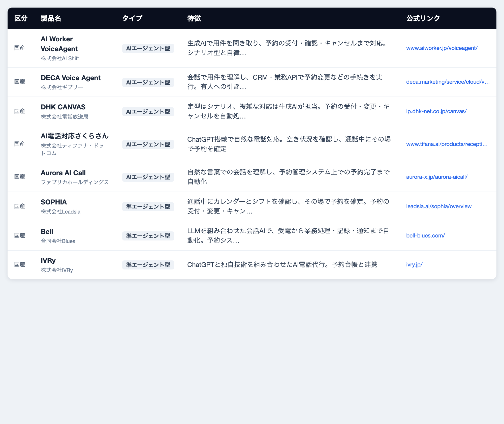The width and height of the screenshot is (504, 424).
Task: Select the DHK CANVAS product name
Action: (x=63, y=107)
